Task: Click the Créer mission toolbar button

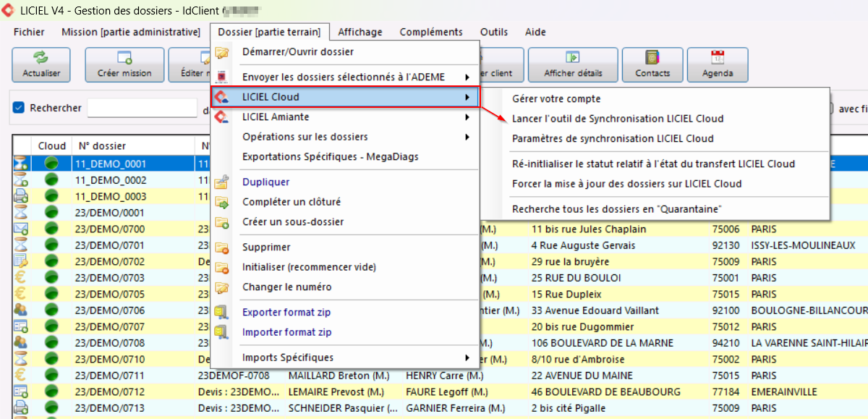Action: [124, 64]
